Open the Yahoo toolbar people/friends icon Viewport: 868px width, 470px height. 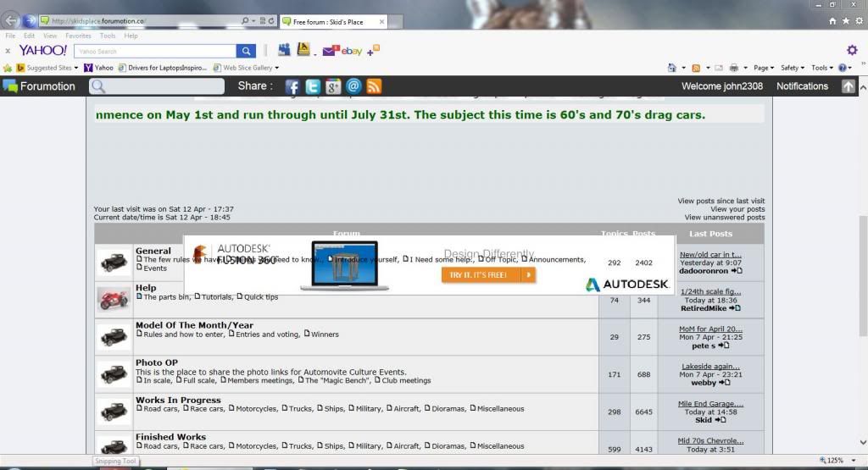pos(284,50)
